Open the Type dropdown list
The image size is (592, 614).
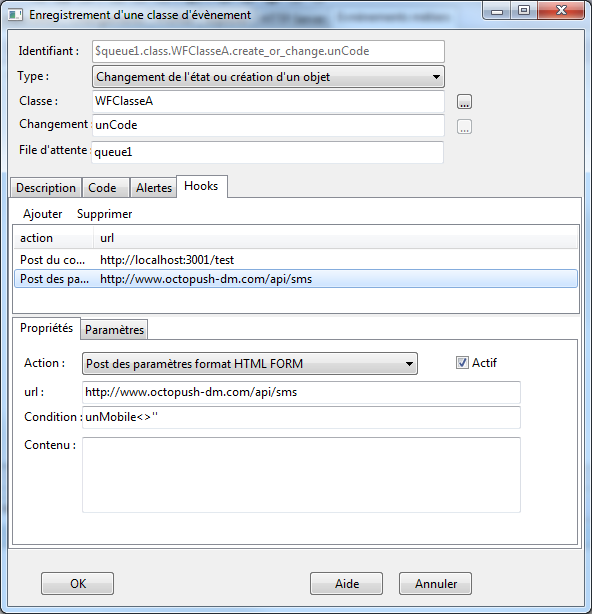pos(268,77)
